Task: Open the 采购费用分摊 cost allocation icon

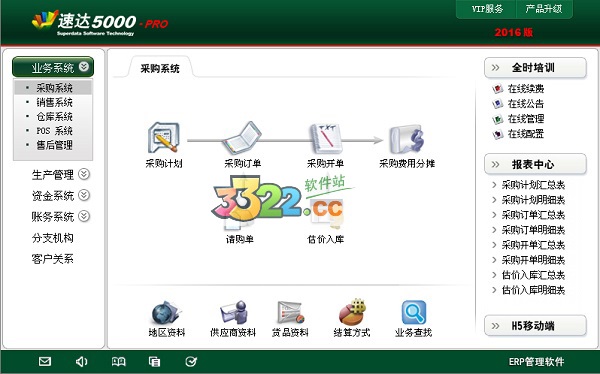Action: (407, 139)
